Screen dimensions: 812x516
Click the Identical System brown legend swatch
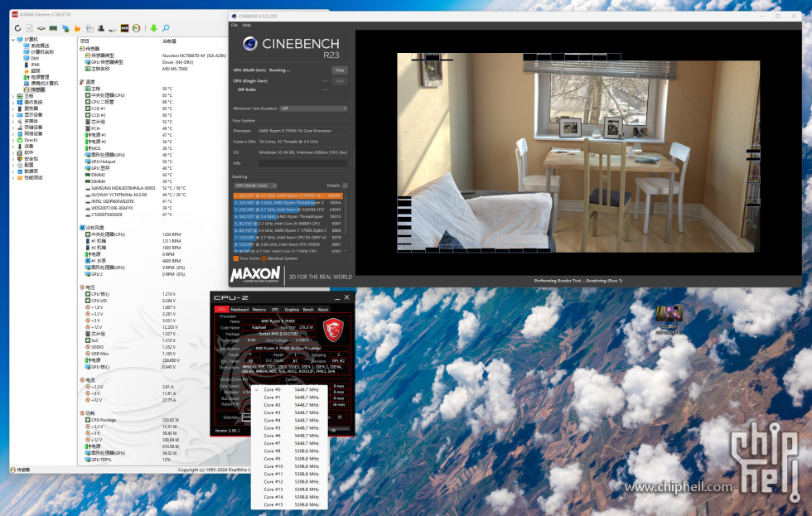point(264,258)
